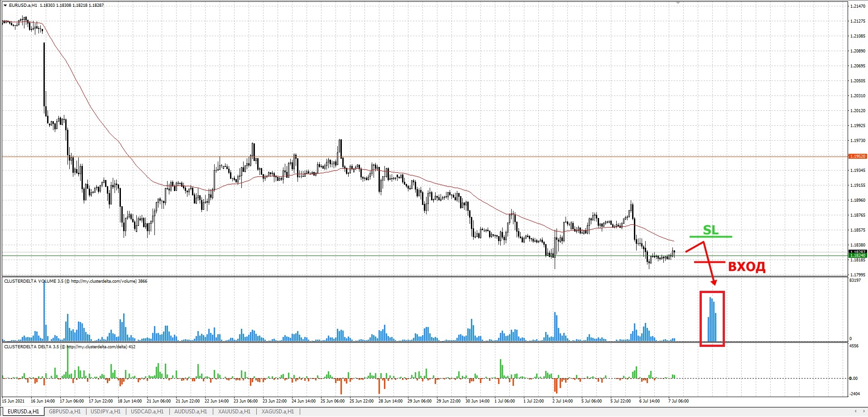Click the 17 Jun 06:00 time axis label
The width and height of the screenshot is (868, 417).
tap(72, 401)
